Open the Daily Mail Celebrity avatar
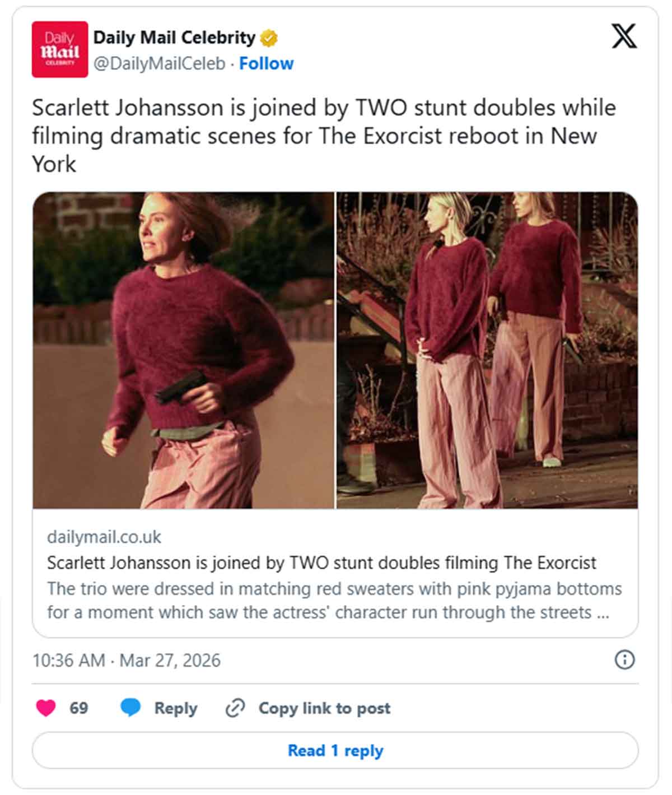Viewport: 672px width, 795px height. pyautogui.click(x=60, y=49)
